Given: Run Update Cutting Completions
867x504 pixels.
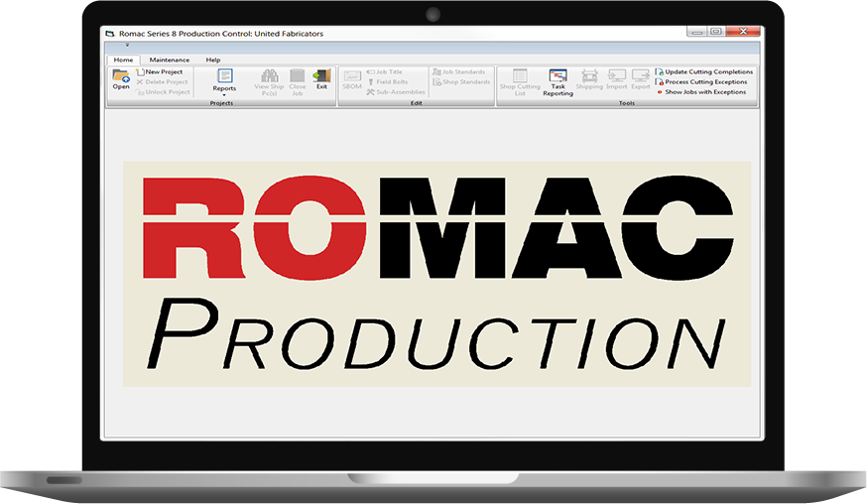Looking at the screenshot, I should (704, 71).
